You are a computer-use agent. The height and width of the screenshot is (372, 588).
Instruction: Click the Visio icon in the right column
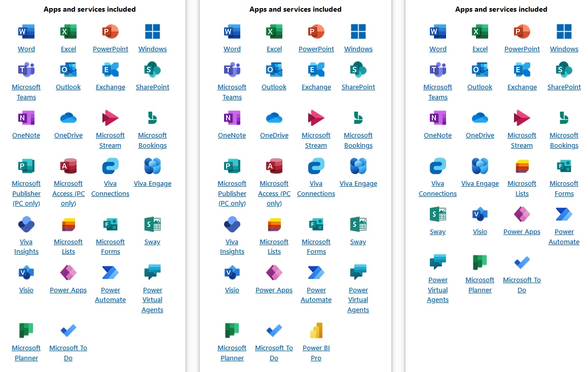click(480, 214)
